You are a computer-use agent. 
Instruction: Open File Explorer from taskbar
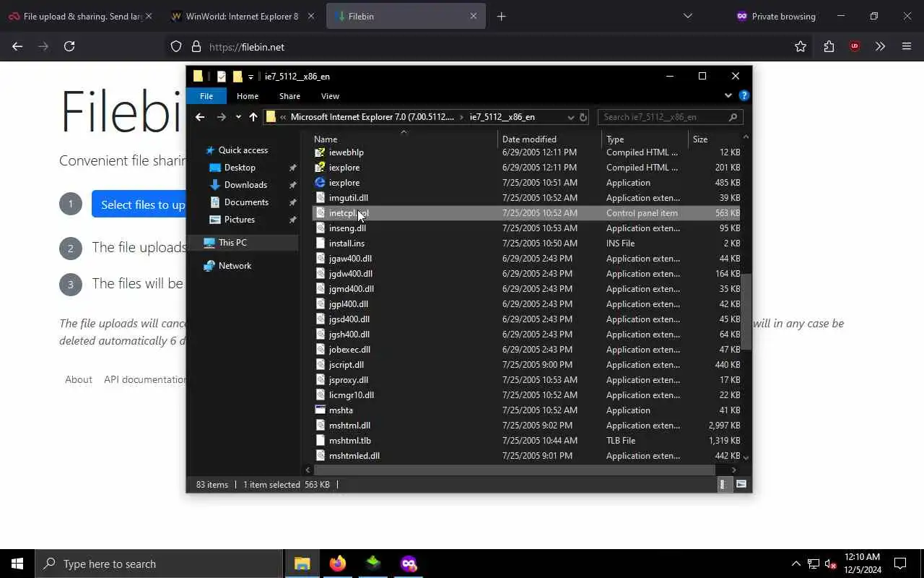[x=302, y=564]
